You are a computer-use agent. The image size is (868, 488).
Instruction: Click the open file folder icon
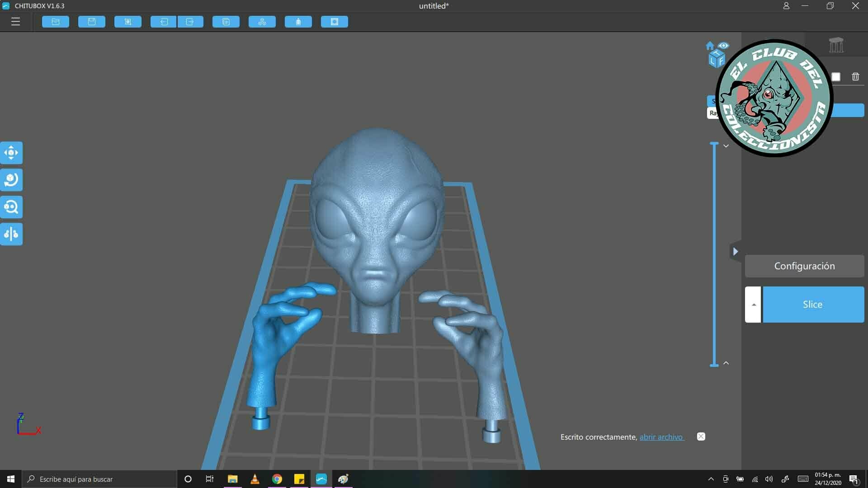(x=56, y=22)
